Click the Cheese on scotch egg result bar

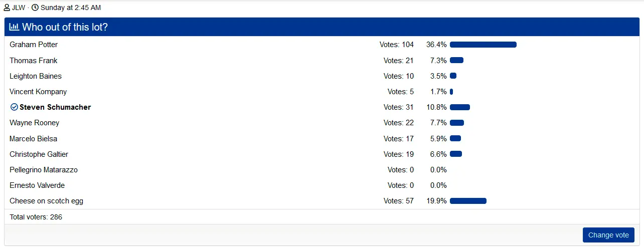point(468,201)
